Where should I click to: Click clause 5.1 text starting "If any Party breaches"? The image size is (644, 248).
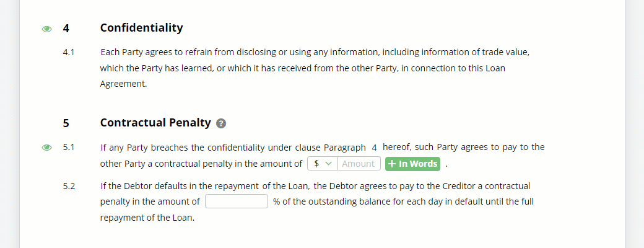point(323,156)
